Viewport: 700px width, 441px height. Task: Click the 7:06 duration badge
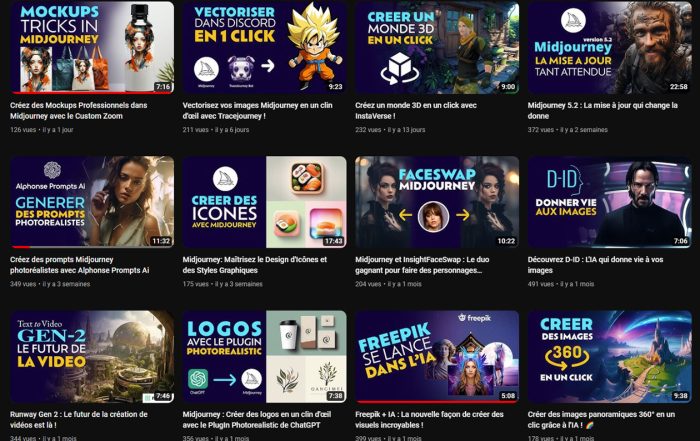point(680,241)
